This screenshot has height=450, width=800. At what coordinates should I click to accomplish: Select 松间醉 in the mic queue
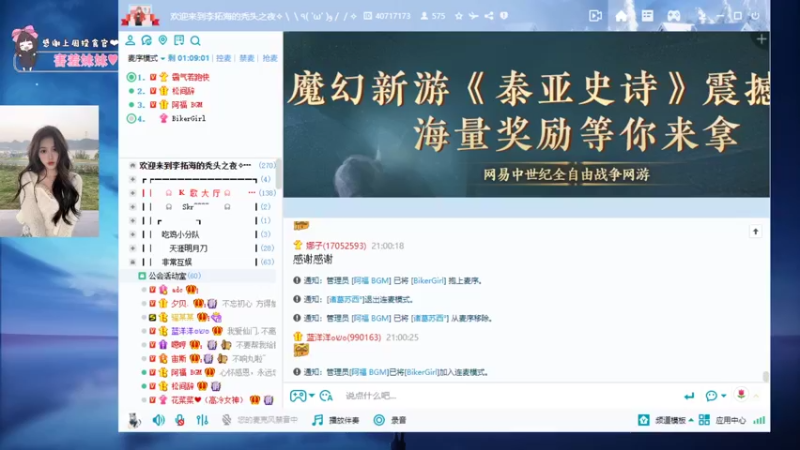[x=183, y=91]
